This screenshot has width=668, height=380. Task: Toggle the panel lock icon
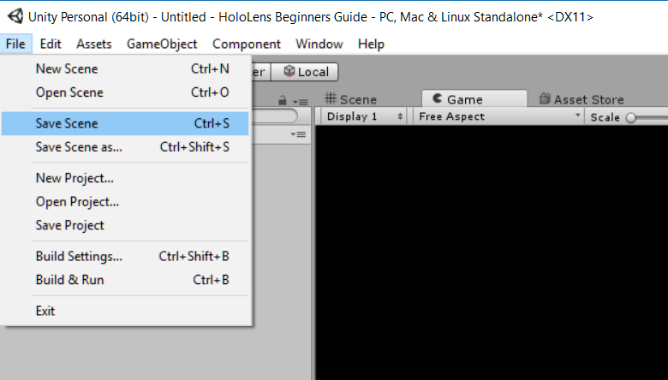pyautogui.click(x=282, y=101)
